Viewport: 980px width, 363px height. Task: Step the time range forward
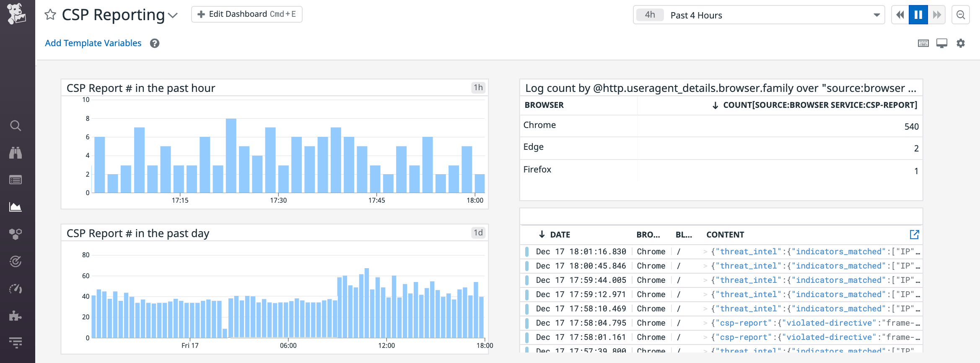[x=937, y=15]
